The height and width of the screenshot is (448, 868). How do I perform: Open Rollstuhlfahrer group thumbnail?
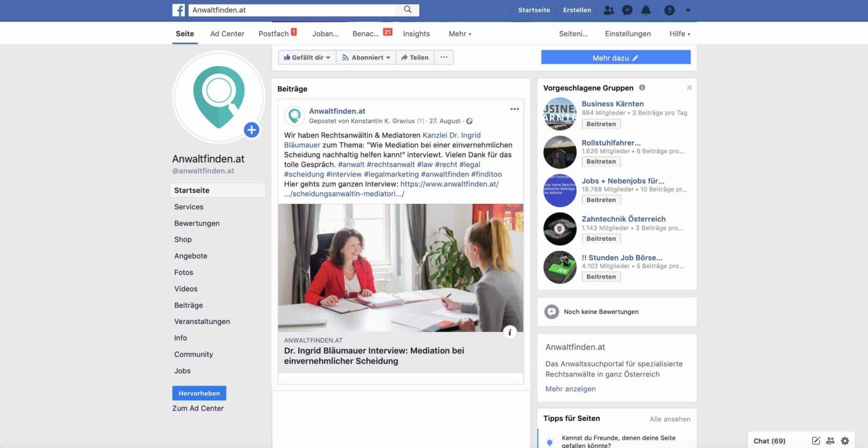[560, 152]
